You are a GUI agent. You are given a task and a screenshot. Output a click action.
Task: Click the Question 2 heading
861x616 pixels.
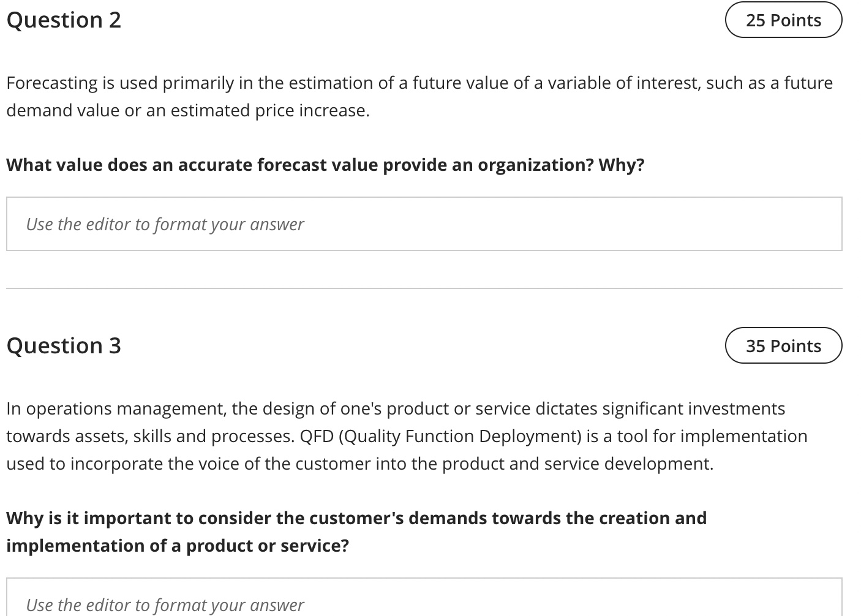coord(64,20)
